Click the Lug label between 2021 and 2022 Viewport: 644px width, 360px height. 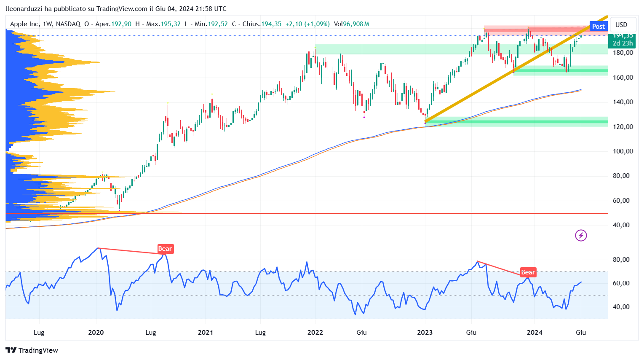click(x=260, y=332)
